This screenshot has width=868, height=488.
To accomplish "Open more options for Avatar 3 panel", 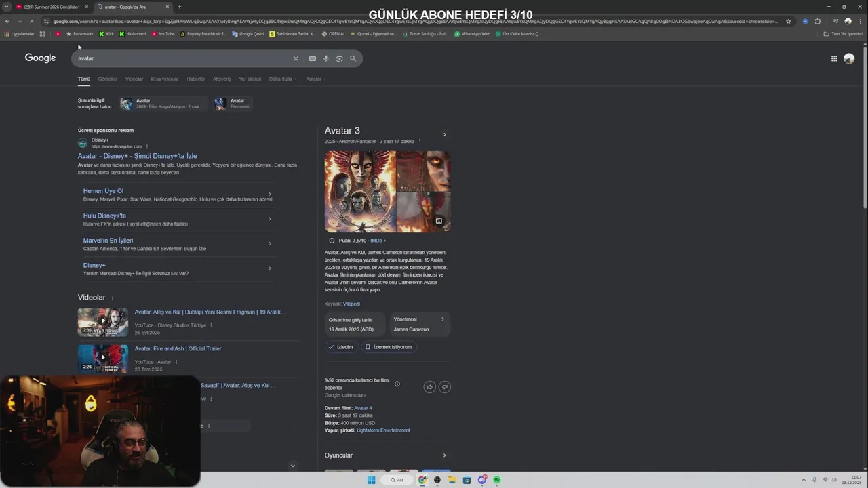I will click(420, 141).
